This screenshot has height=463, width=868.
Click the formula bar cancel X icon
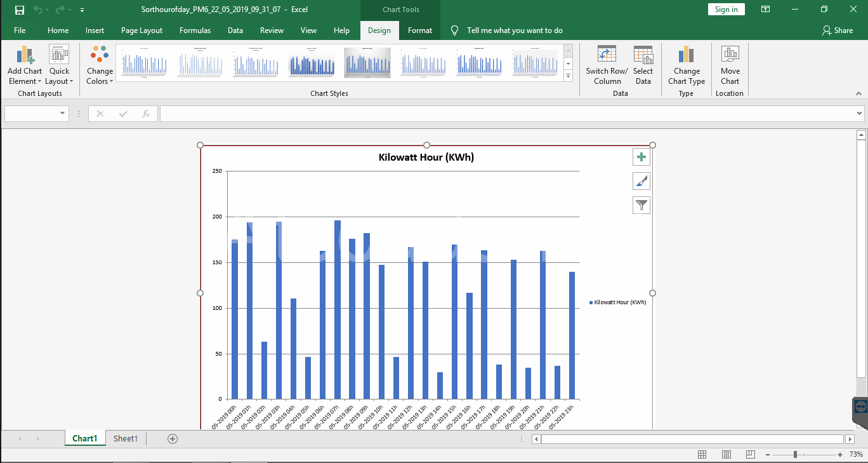coord(100,114)
